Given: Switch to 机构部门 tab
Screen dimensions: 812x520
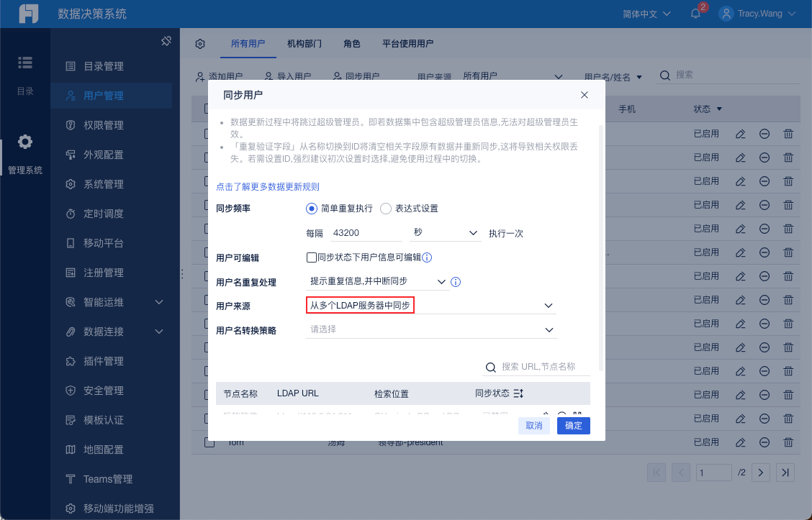Looking at the screenshot, I should [x=304, y=44].
